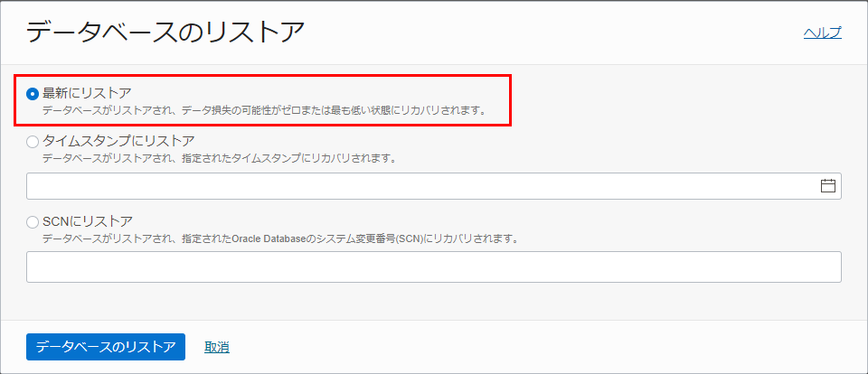Click the ヘルプ link
The height and width of the screenshot is (374, 868).
(822, 33)
